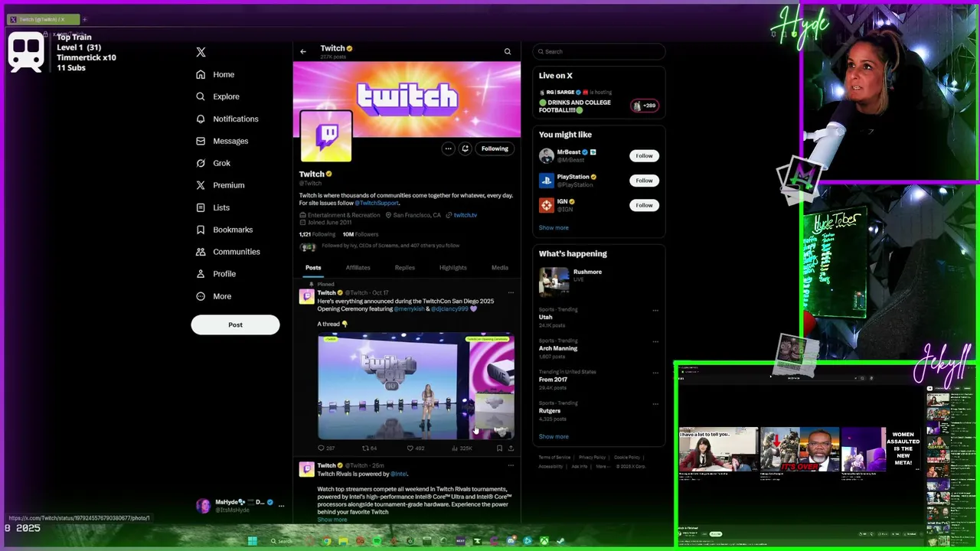Viewport: 980px width, 551px height.
Task: Open the Rushmore live item
Action: tap(599, 280)
